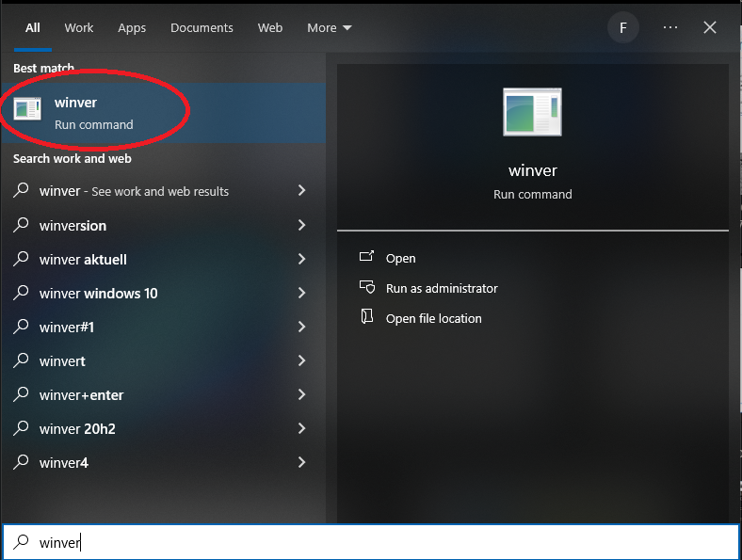
Task: Click the Run as administrator shield icon
Action: pos(366,287)
